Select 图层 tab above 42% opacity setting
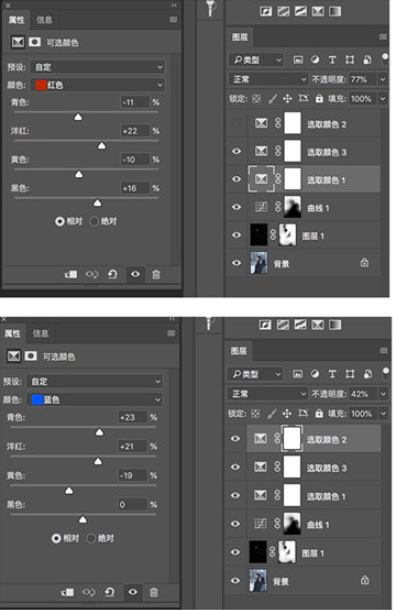 pyautogui.click(x=239, y=351)
